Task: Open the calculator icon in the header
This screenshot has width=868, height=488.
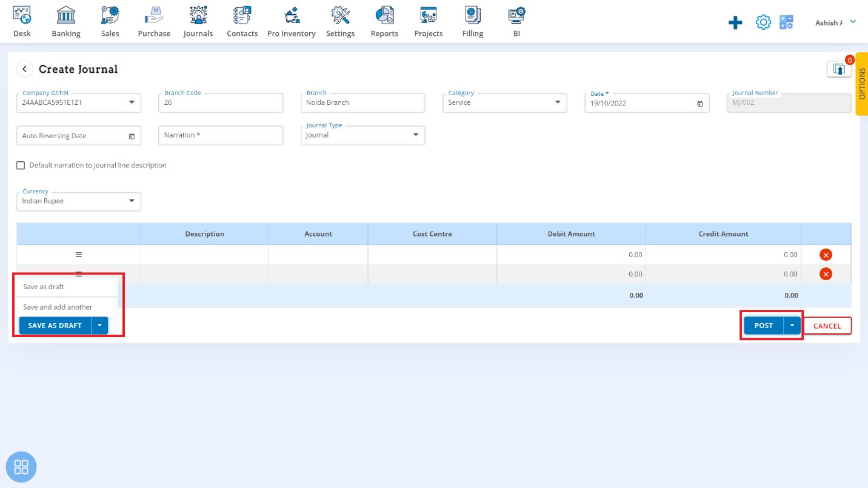Action: point(787,22)
